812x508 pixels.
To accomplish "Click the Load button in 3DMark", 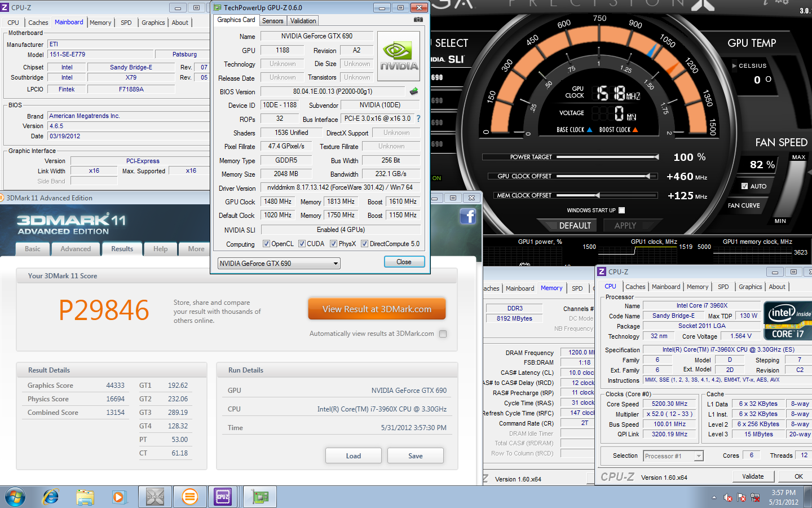I will [x=354, y=456].
